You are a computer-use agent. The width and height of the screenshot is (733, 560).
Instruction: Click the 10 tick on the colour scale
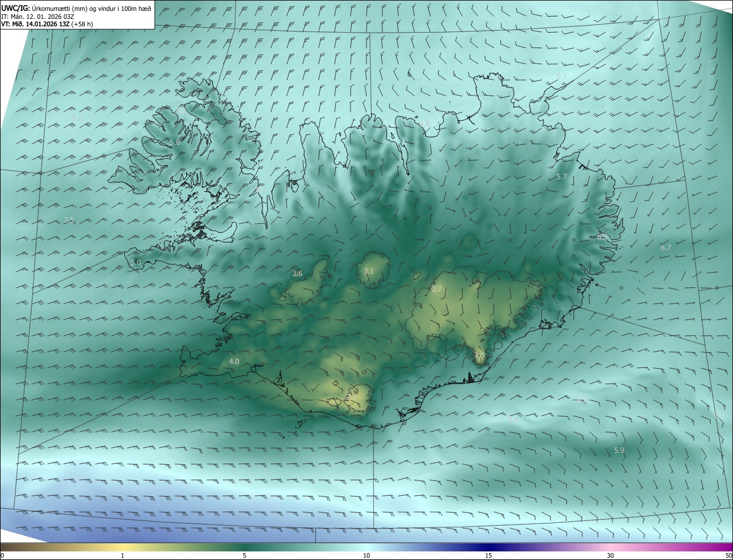coord(366,555)
